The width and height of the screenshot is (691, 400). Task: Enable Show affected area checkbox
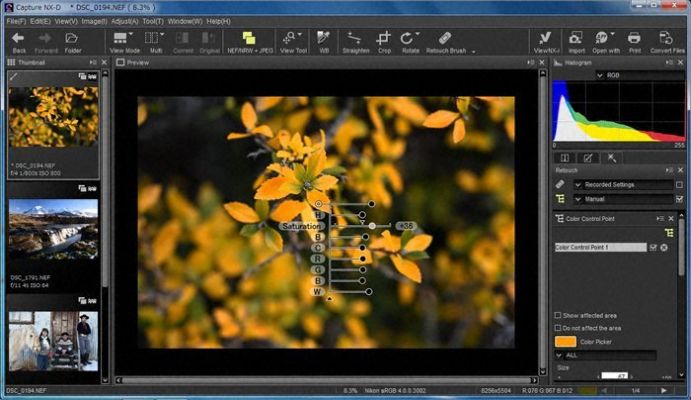click(x=558, y=315)
